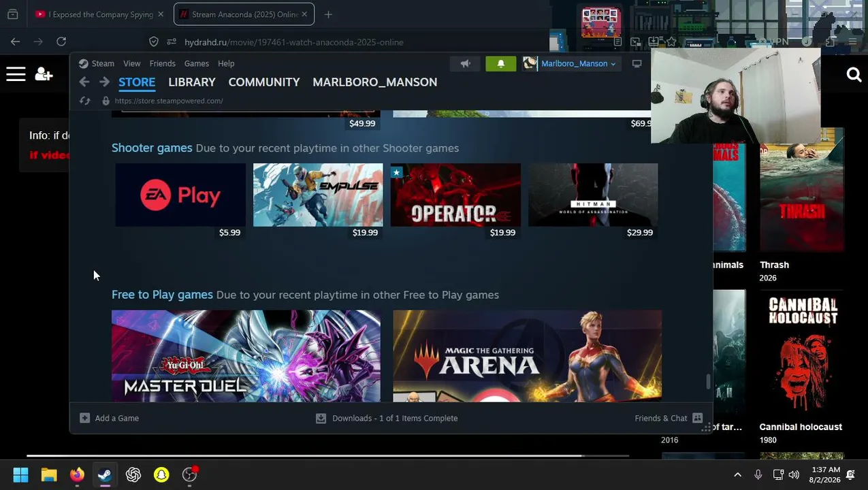Open the Friends & Chat icon
The image size is (868, 490).
click(697, 418)
